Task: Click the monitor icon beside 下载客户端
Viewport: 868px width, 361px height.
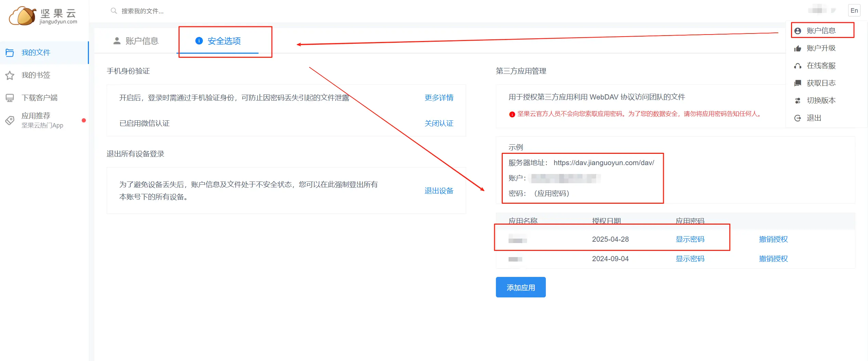Action: 10,98
